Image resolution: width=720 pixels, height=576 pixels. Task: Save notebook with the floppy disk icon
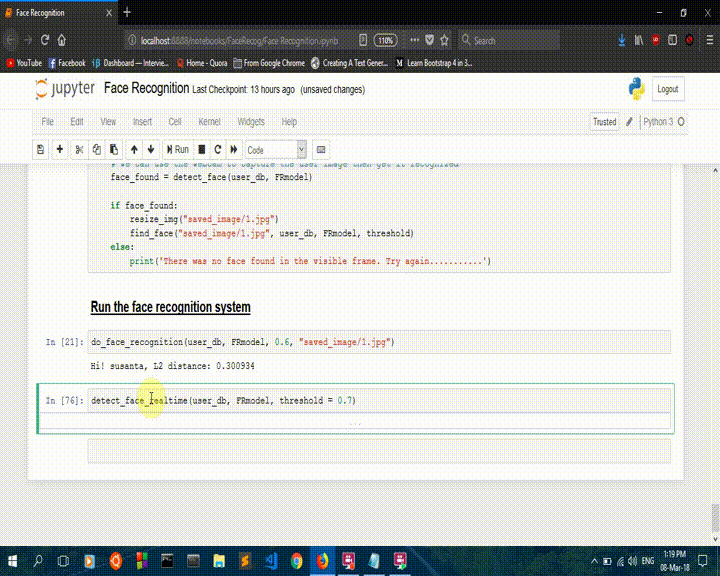tap(40, 150)
